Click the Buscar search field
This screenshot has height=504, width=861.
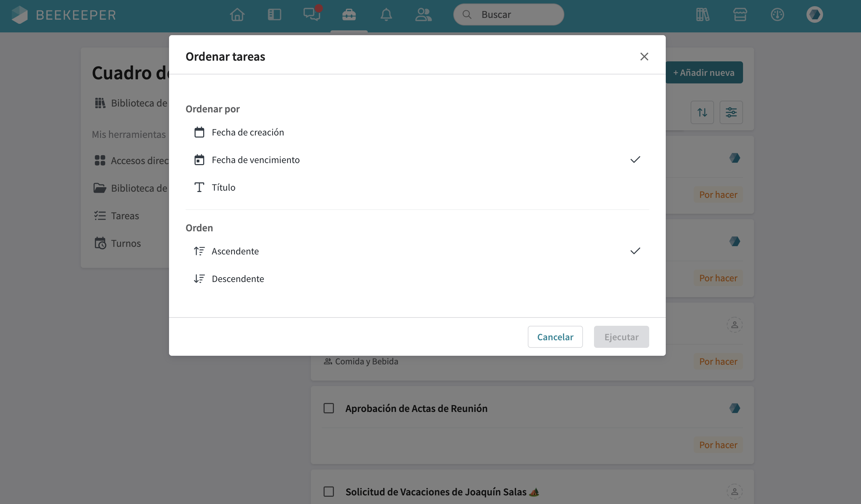(x=509, y=14)
